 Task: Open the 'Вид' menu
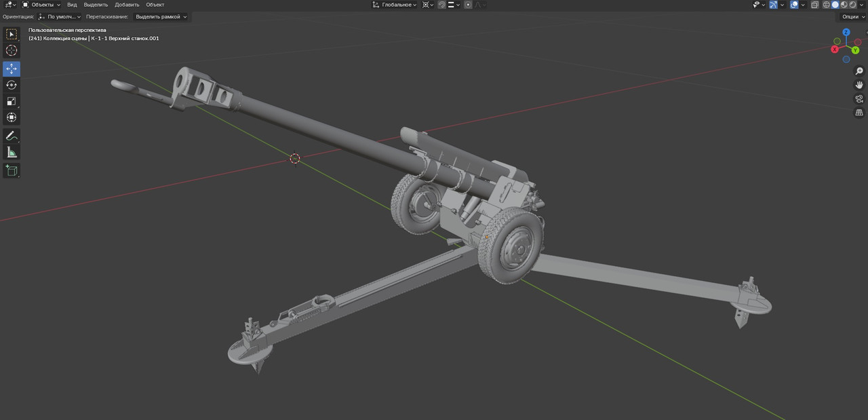pyautogui.click(x=72, y=5)
